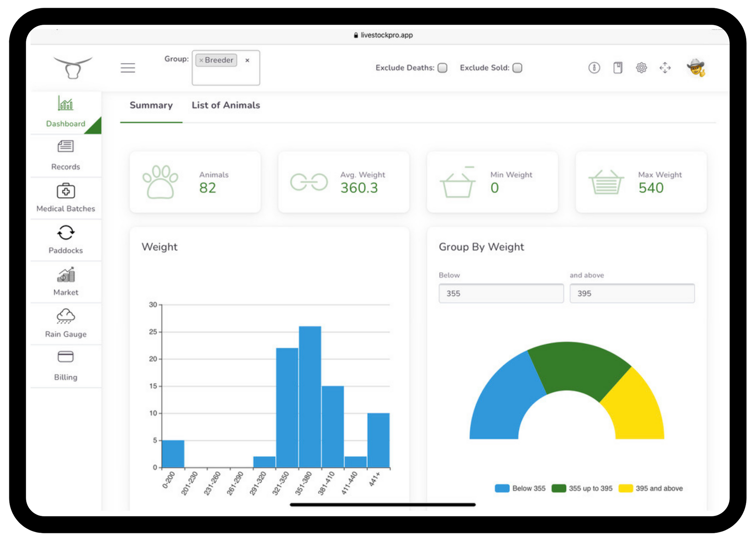Screen dimensions: 756x540
Task: Click the fullscreen expand arrows button
Action: click(665, 68)
